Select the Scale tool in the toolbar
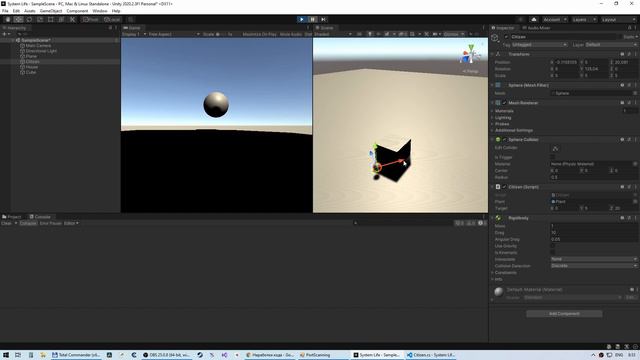This screenshot has height=360, width=640. (40, 20)
